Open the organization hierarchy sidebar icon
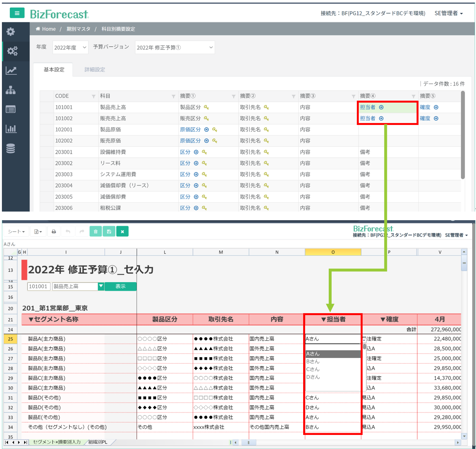Viewport: 476px width, 449px height. [x=11, y=90]
